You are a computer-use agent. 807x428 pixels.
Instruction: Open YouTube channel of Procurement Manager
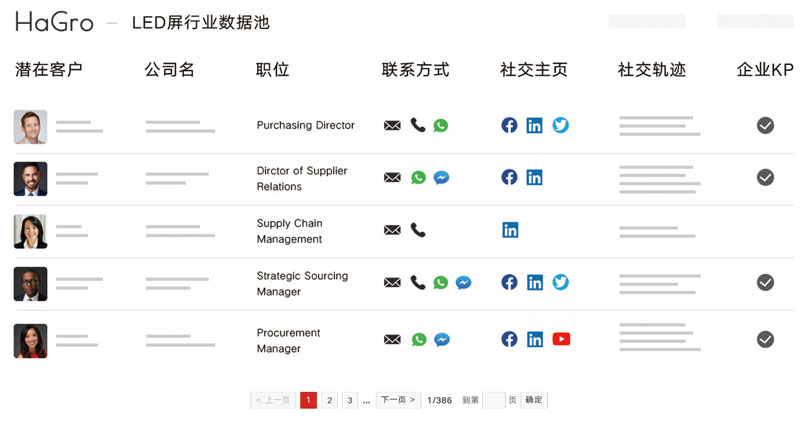pos(561,339)
